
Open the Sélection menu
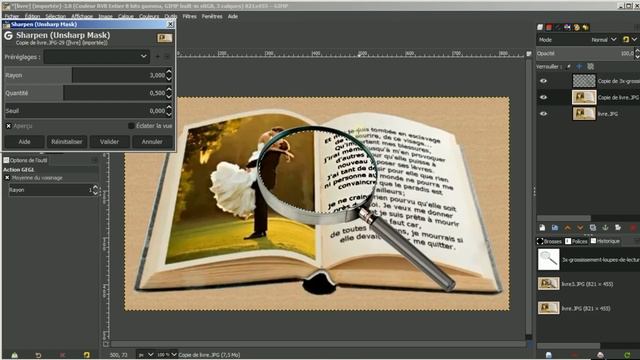click(56, 16)
